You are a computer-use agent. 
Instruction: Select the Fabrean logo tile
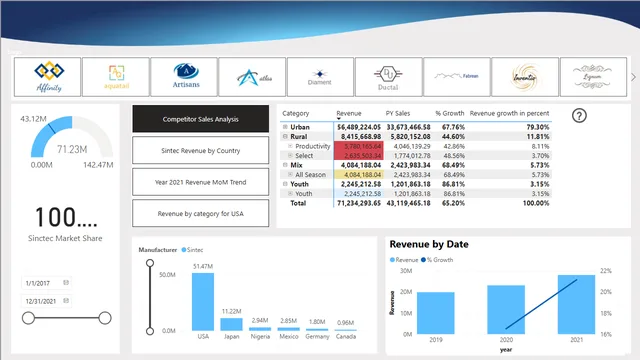(457, 77)
